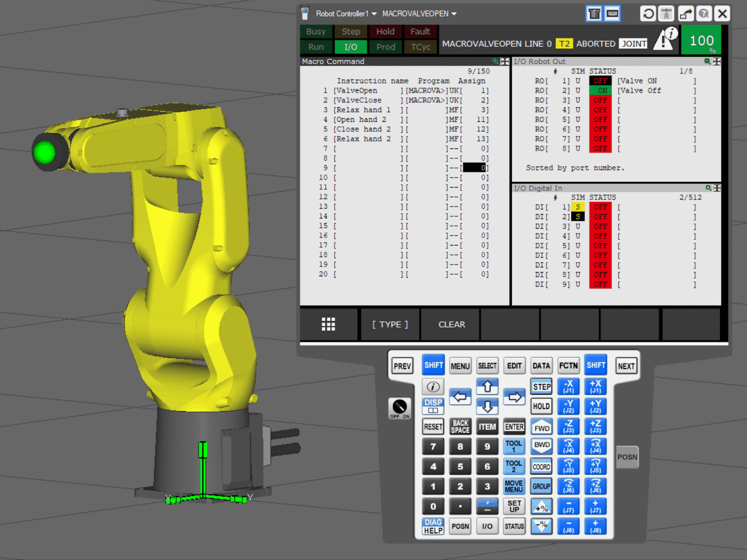Screen dimensions: 747x560
Task: Click the T2 mode indicator
Action: tap(564, 44)
